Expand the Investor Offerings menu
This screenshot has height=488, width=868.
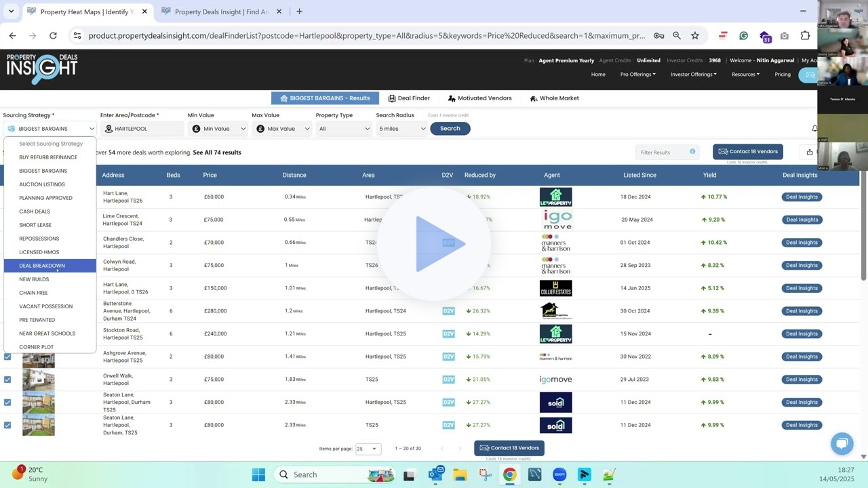pos(694,75)
